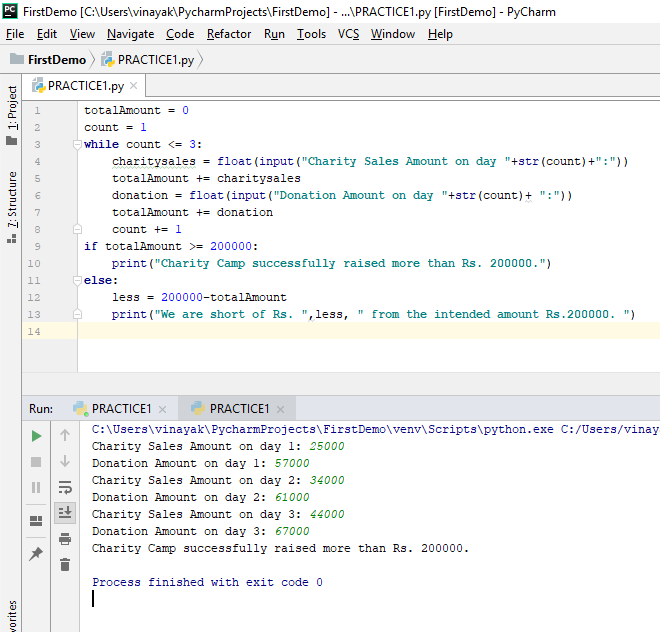Select the first PRACTICE1 run tab
The image size is (660, 632).
[121, 408]
